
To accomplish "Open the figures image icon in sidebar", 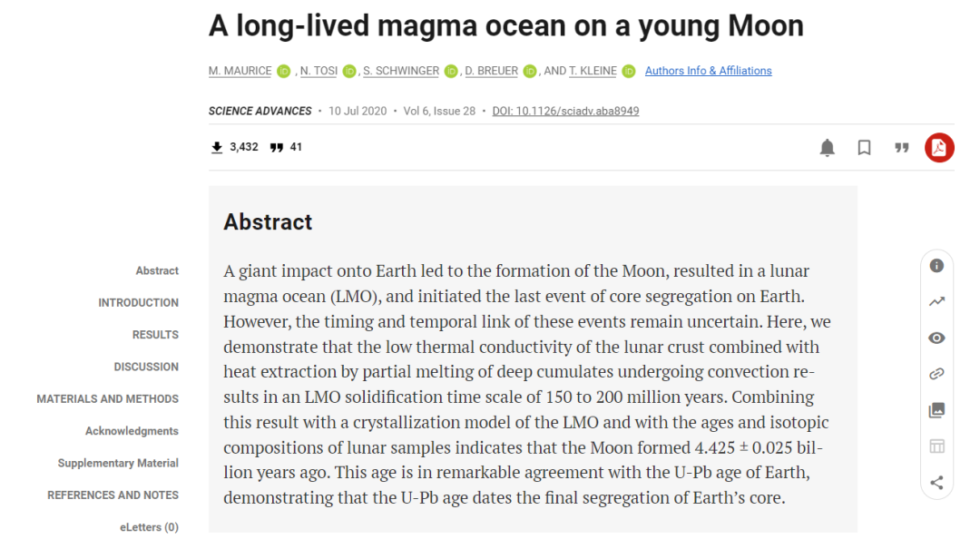I will (936, 410).
